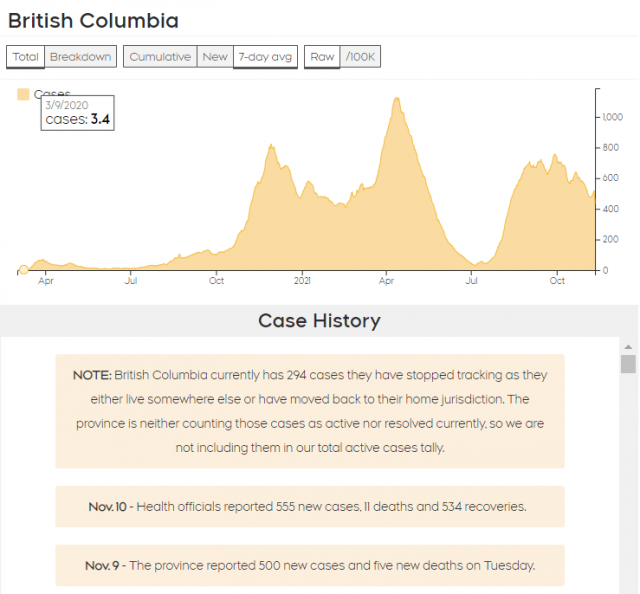Click the 2021 label on the x-axis
The height and width of the screenshot is (594, 640).
tap(302, 282)
